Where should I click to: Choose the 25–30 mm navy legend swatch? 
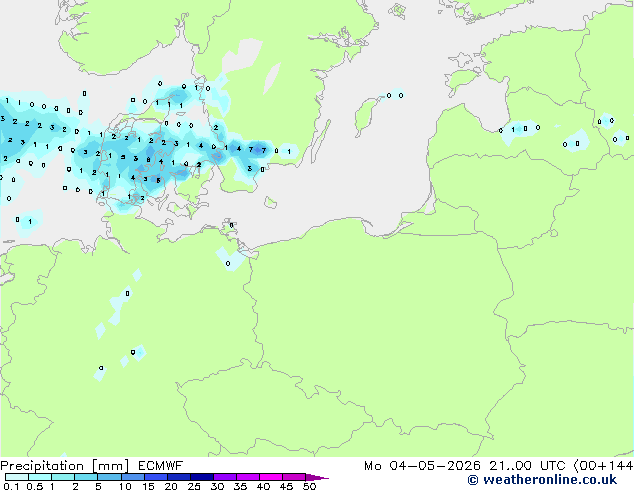[x=201, y=477]
